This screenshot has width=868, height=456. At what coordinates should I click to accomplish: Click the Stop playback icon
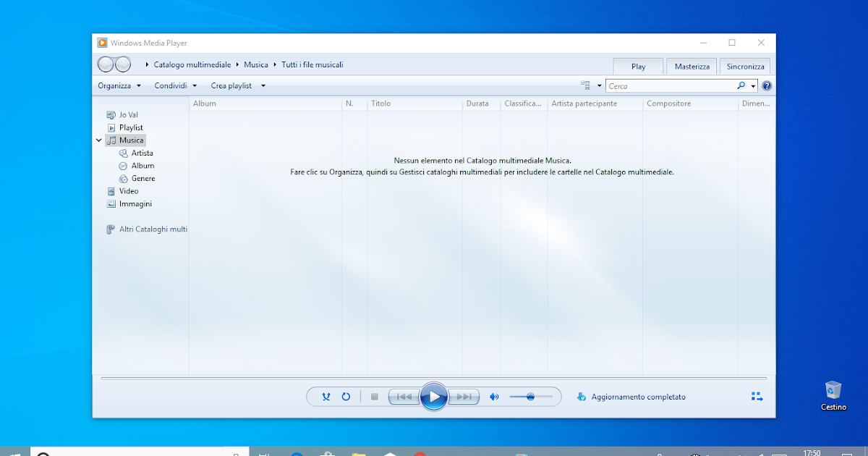tap(375, 397)
